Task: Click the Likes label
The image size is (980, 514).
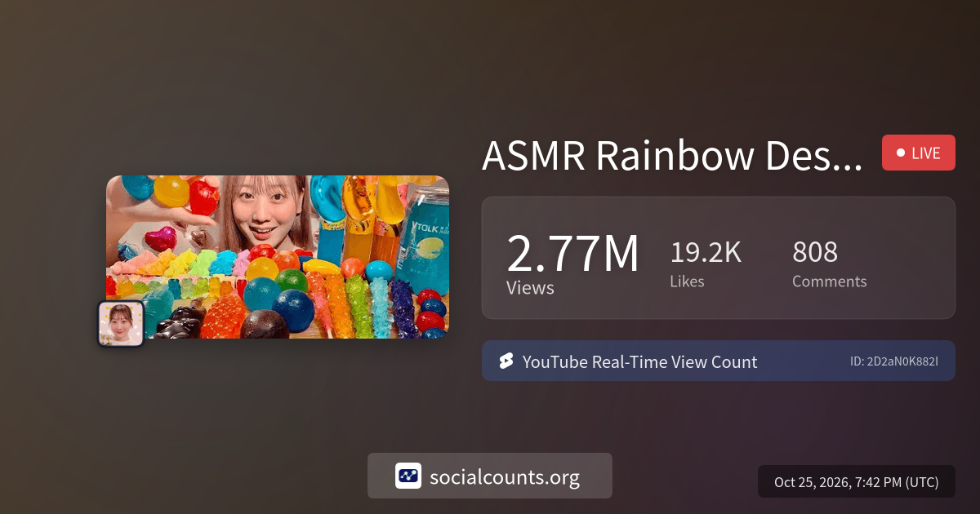Action: (x=687, y=281)
